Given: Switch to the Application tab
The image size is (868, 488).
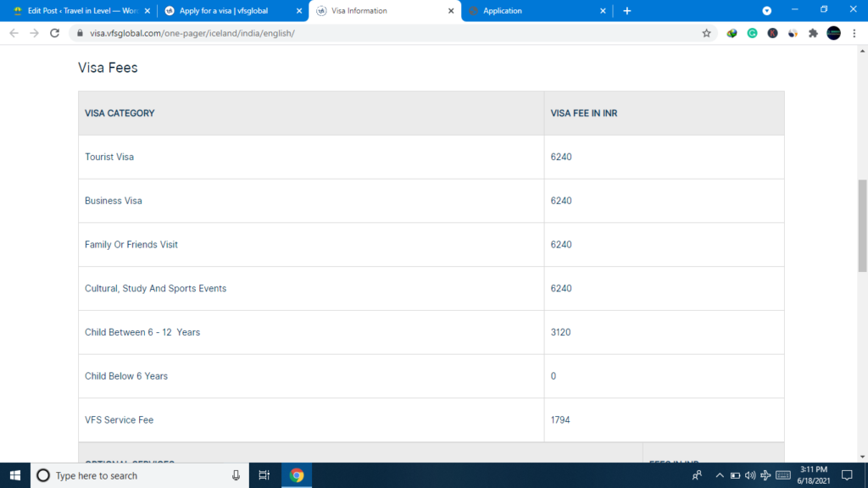Looking at the screenshot, I should pyautogui.click(x=537, y=10).
